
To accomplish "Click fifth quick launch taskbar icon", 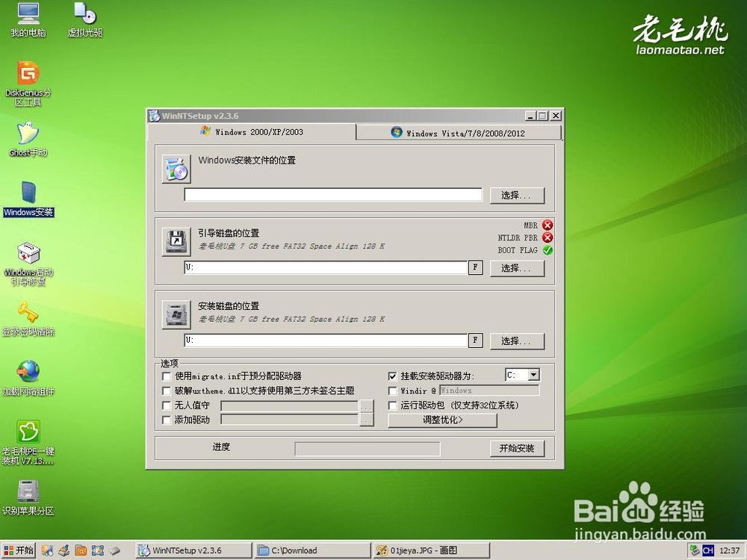I will pos(114,551).
